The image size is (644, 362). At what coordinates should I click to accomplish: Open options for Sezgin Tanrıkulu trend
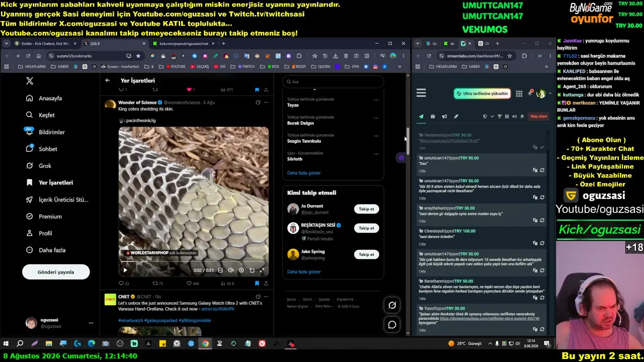pos(376,136)
